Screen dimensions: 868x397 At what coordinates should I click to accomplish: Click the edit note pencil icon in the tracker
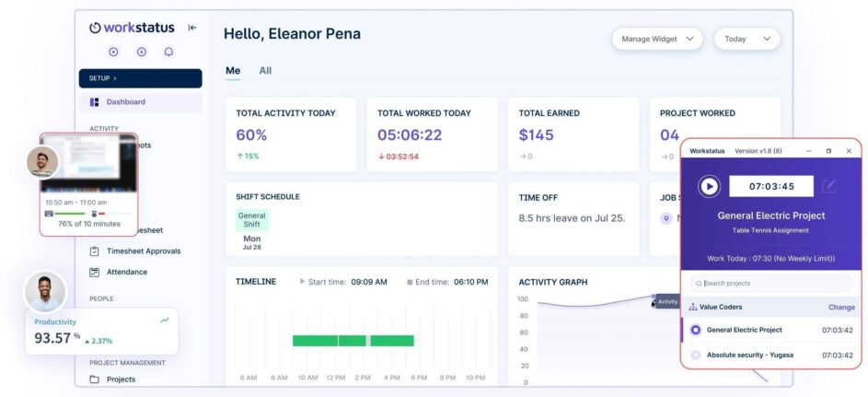click(x=828, y=186)
